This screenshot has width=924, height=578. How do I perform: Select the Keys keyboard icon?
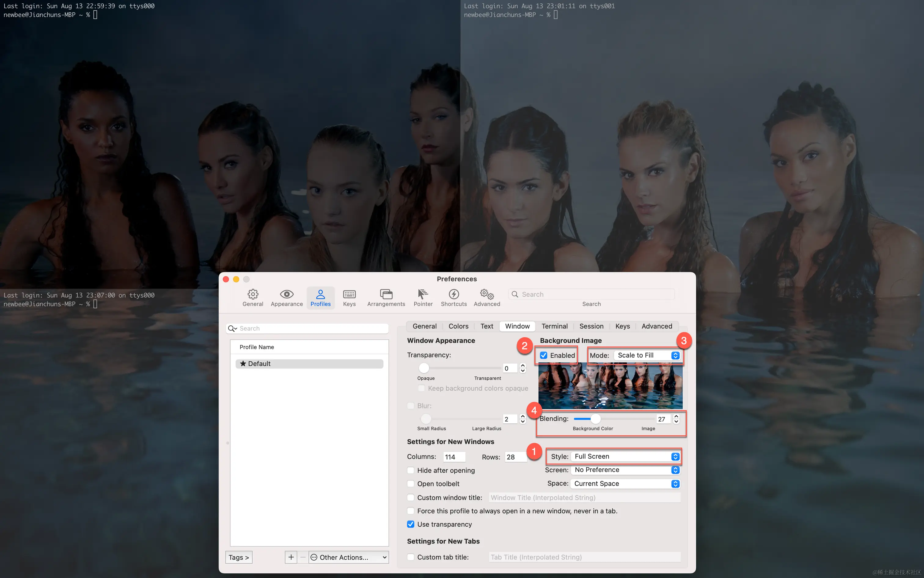[x=349, y=294]
